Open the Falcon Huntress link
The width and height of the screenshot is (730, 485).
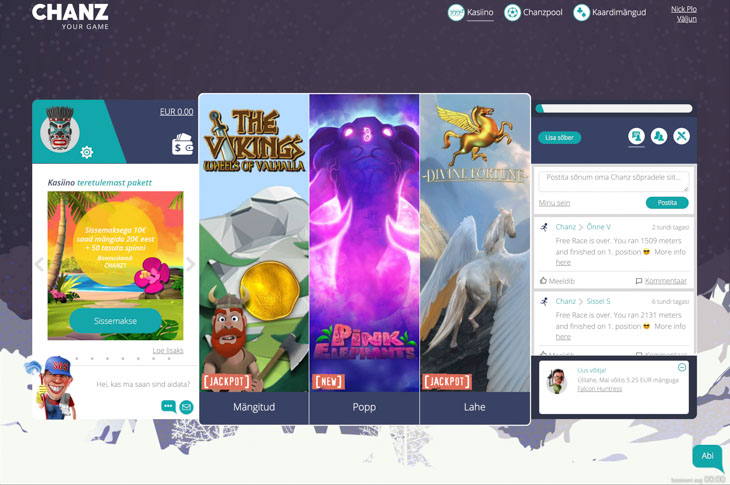600,389
